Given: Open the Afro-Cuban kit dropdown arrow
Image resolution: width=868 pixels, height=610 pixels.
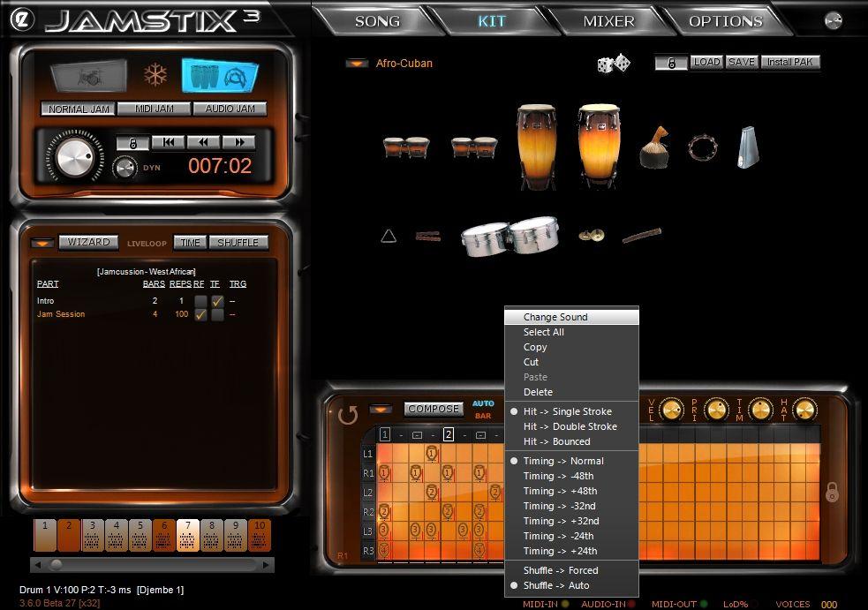Looking at the screenshot, I should (x=357, y=64).
